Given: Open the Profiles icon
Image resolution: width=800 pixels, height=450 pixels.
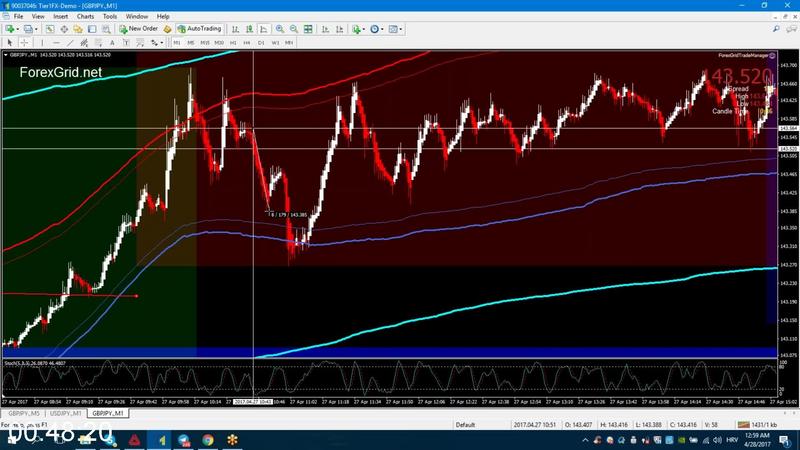Looking at the screenshot, I should pyautogui.click(x=28, y=29).
